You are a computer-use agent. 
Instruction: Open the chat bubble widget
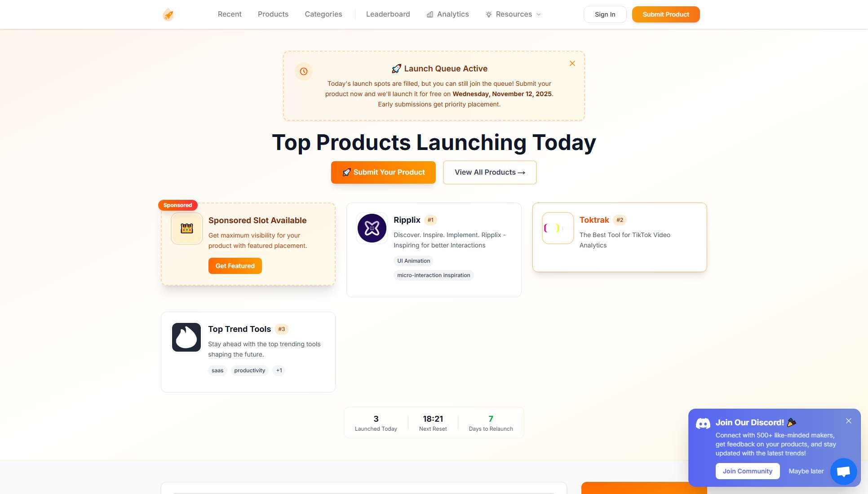click(843, 471)
